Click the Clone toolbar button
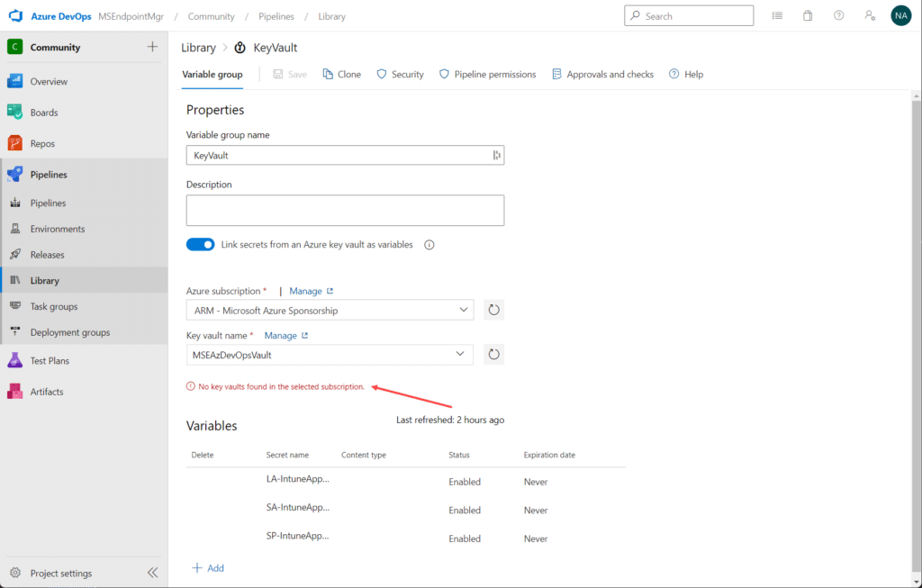 tap(341, 74)
